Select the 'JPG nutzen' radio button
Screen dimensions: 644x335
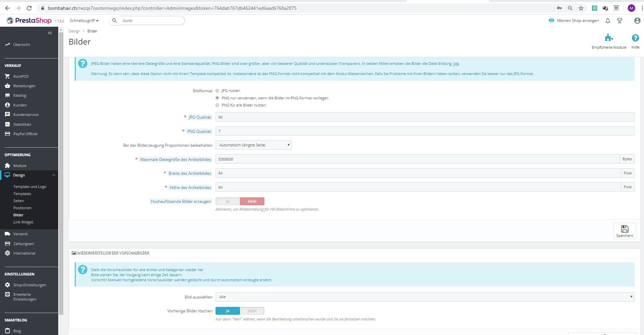click(217, 91)
